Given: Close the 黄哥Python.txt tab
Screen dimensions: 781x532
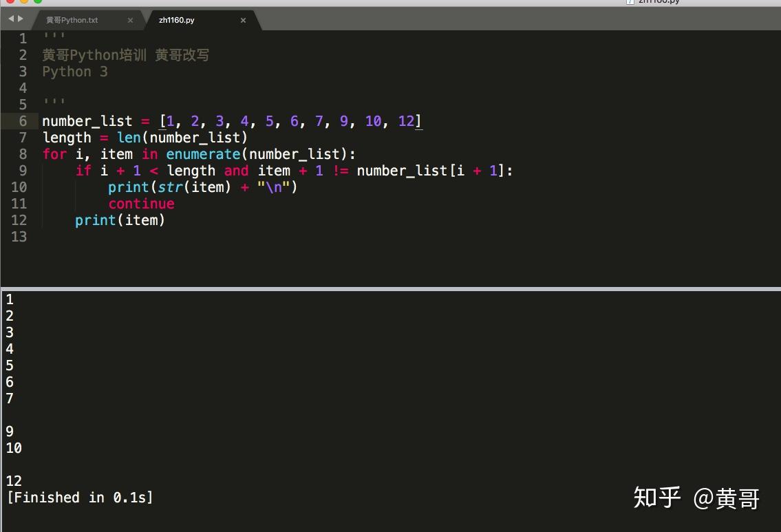Looking at the screenshot, I should pyautogui.click(x=130, y=21).
